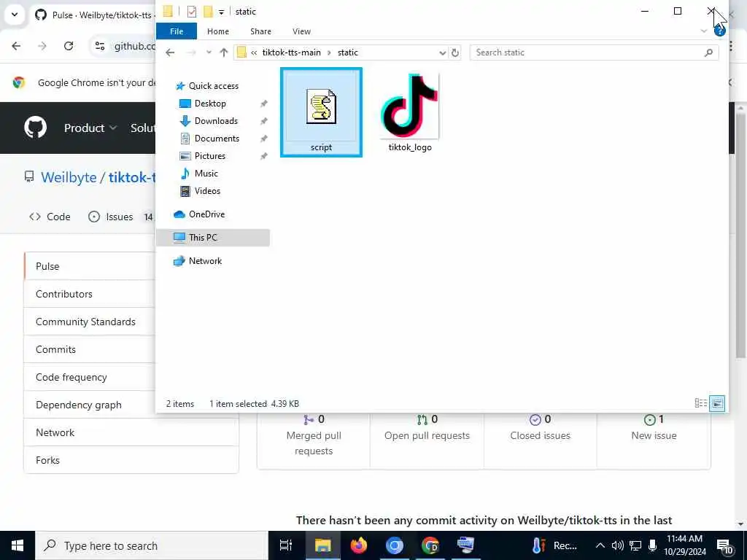Viewport: 747px width, 560px height.
Task: Click the taskbar search box
Action: click(152, 545)
